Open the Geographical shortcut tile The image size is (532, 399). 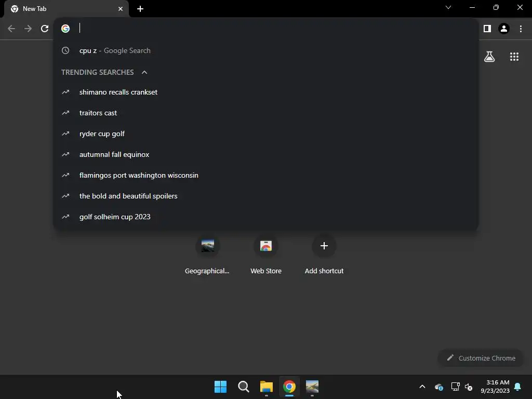pyautogui.click(x=207, y=255)
